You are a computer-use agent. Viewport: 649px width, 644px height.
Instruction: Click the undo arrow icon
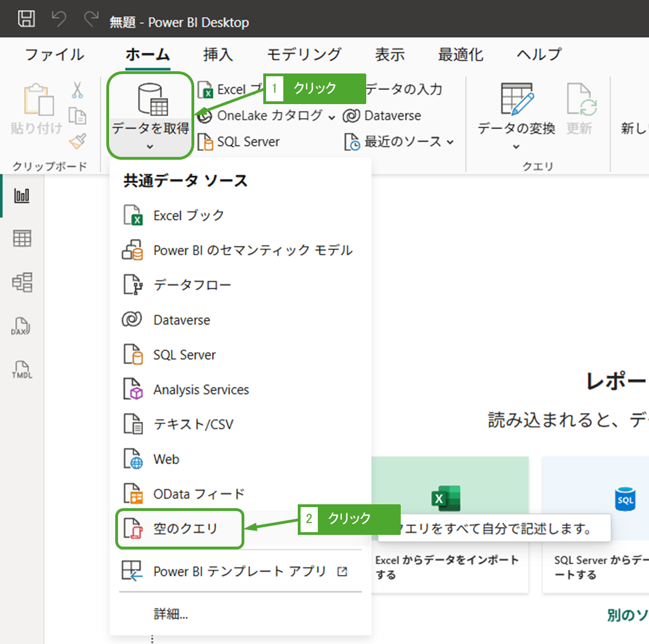pos(59,19)
